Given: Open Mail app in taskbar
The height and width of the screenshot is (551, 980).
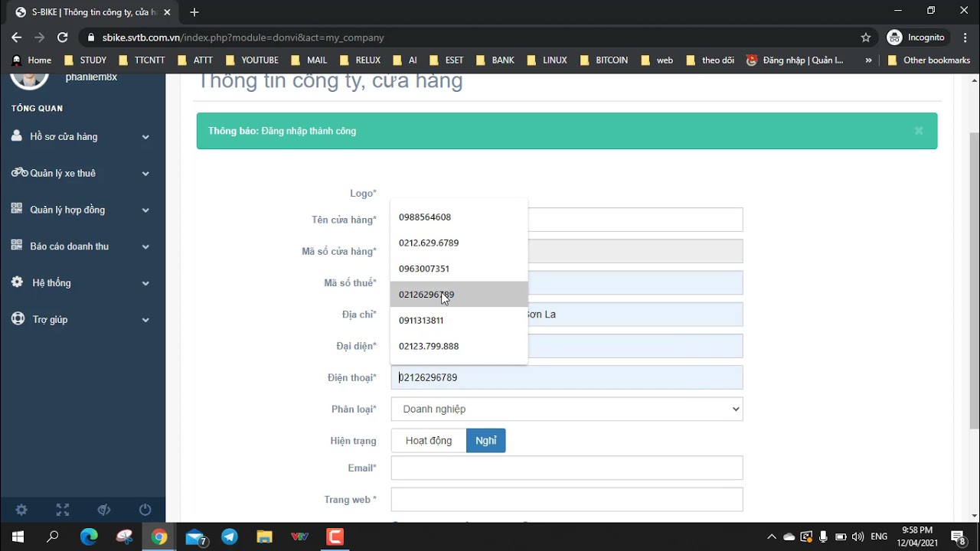Looking at the screenshot, I should point(196,537).
